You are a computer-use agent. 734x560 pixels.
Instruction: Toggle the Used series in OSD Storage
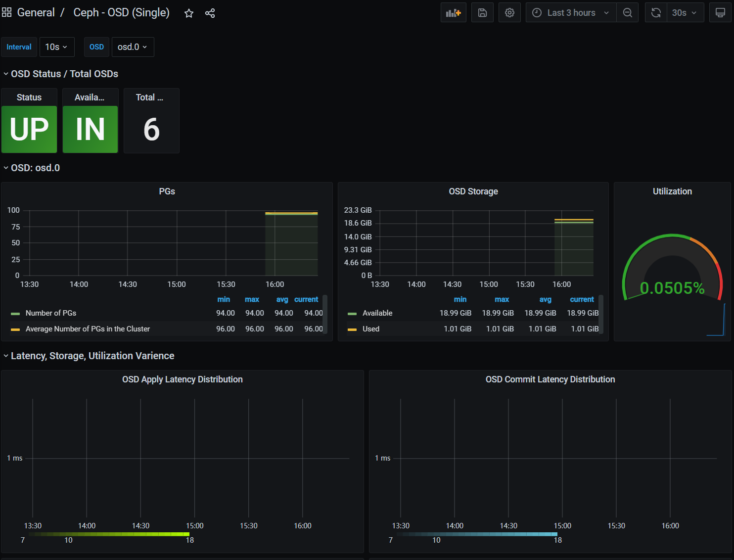(371, 329)
